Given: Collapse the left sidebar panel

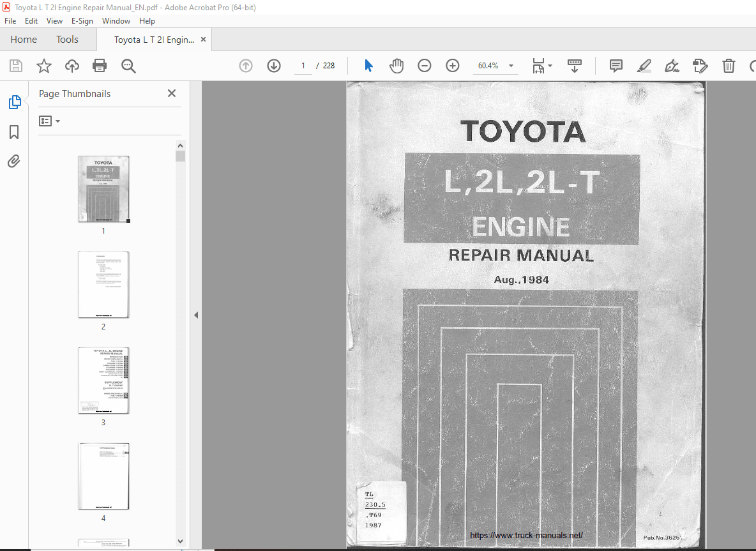Looking at the screenshot, I should [x=196, y=314].
